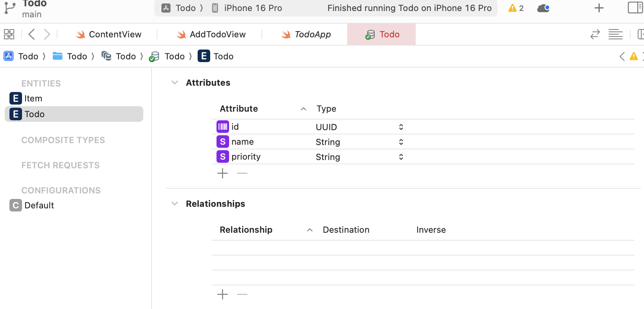Toggle the adjust editor lines icon
The height and width of the screenshot is (309, 644).
click(x=615, y=34)
